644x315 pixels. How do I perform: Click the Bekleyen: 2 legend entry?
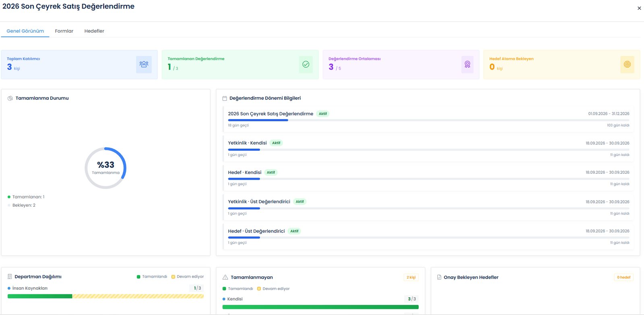[x=22, y=205]
